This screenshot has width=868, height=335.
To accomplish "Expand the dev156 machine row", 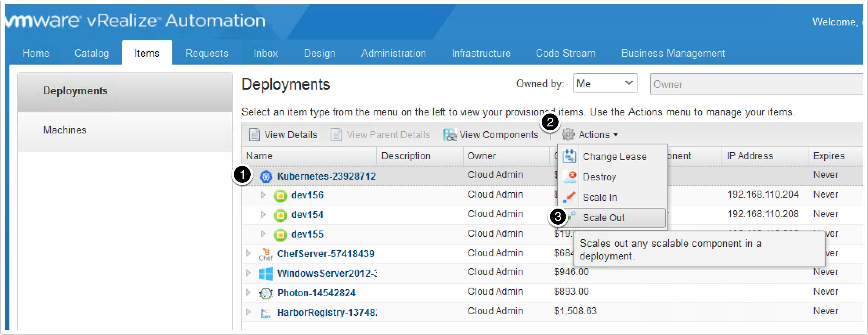I will (263, 195).
